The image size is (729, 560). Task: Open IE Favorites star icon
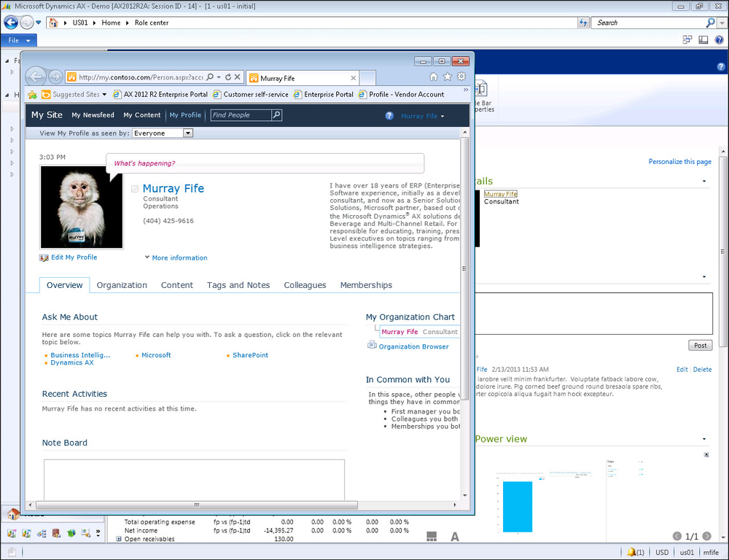[448, 77]
